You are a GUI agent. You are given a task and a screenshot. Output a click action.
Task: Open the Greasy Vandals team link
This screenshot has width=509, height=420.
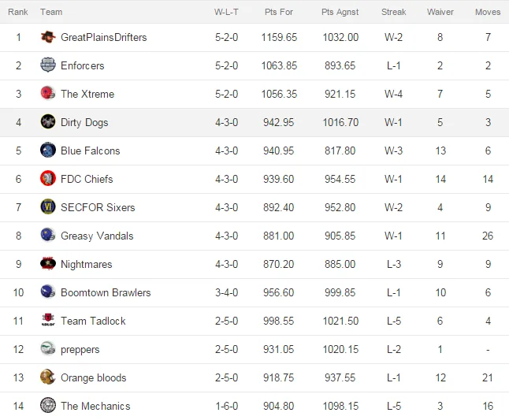pos(97,236)
